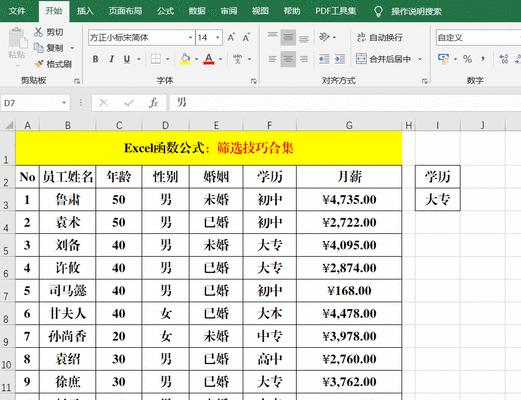The image size is (521, 400).
Task: Decrease font size with smaller A icon
Action: pos(246,37)
